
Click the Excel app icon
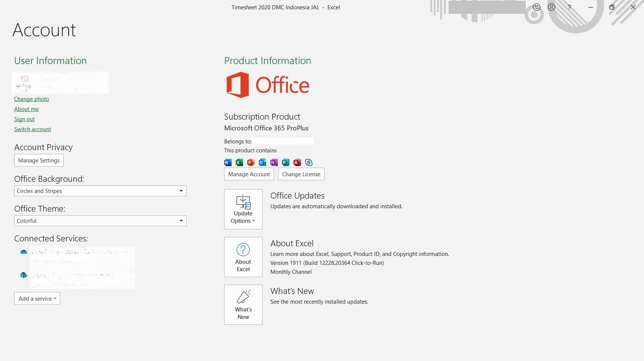pyautogui.click(x=239, y=162)
